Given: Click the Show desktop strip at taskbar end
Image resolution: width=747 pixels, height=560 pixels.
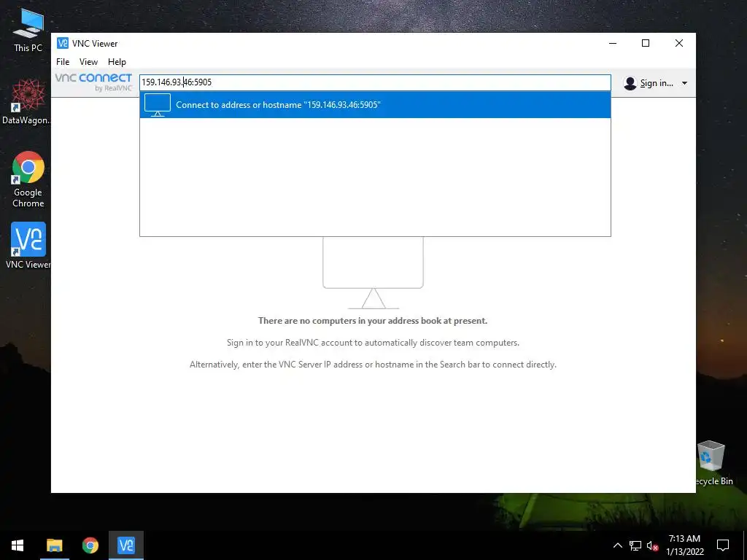Looking at the screenshot, I should [x=745, y=545].
